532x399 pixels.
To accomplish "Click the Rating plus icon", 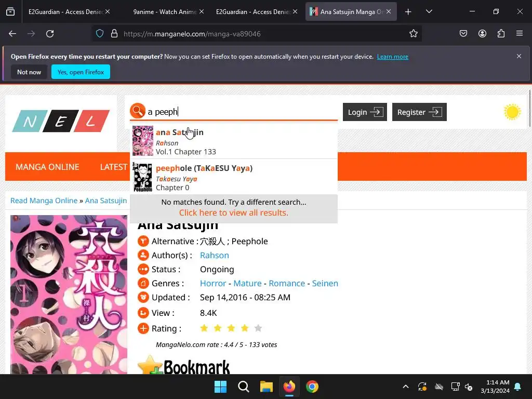I will click(x=143, y=328).
